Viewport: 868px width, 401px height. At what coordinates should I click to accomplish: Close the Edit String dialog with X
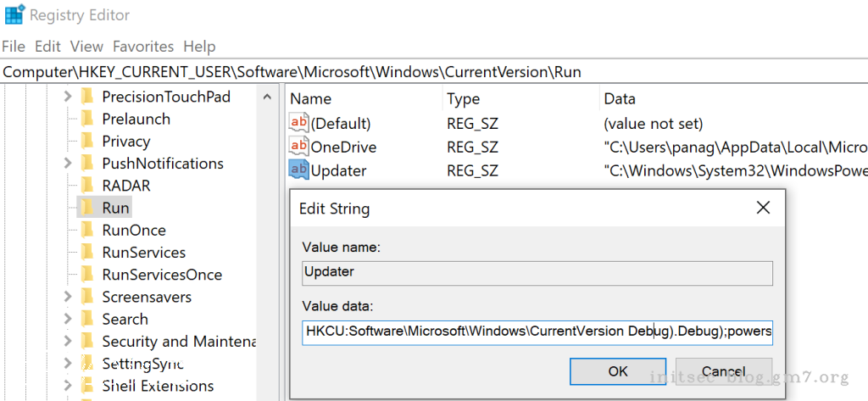click(763, 208)
